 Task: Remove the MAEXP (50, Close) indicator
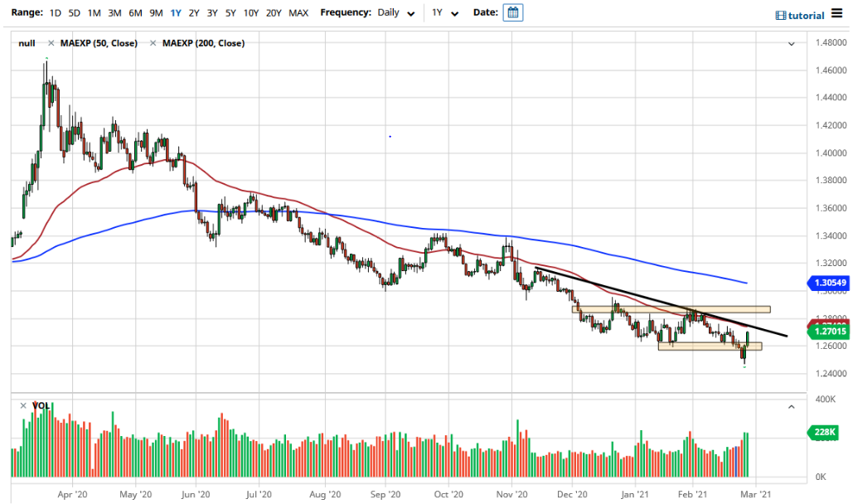52,42
